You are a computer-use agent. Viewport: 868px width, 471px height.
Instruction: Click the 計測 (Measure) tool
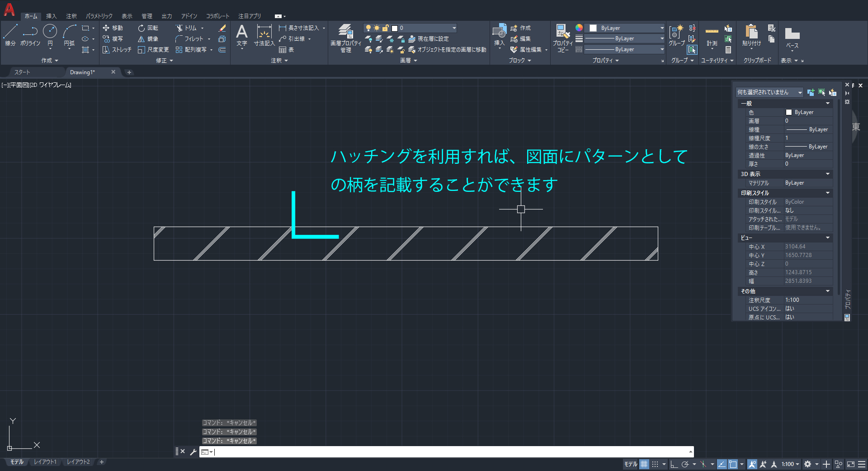[712, 36]
